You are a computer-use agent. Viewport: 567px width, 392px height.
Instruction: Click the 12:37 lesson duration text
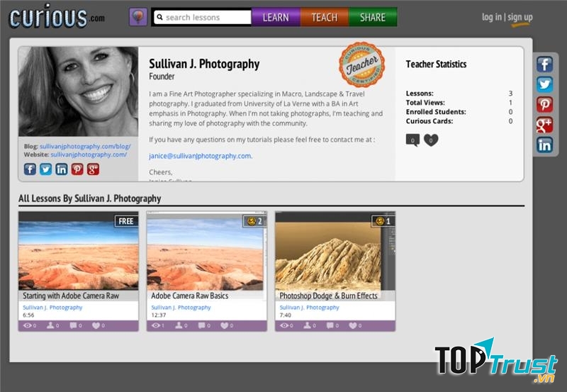(x=159, y=315)
